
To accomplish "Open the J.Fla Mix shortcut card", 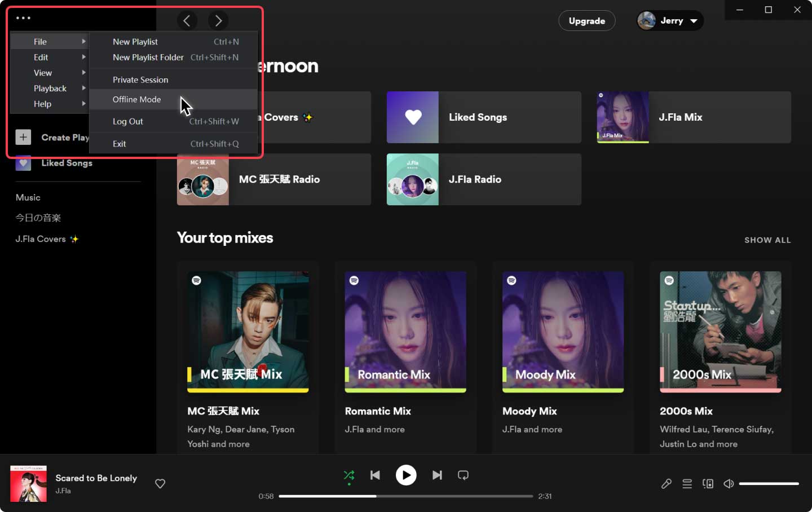I will point(694,117).
